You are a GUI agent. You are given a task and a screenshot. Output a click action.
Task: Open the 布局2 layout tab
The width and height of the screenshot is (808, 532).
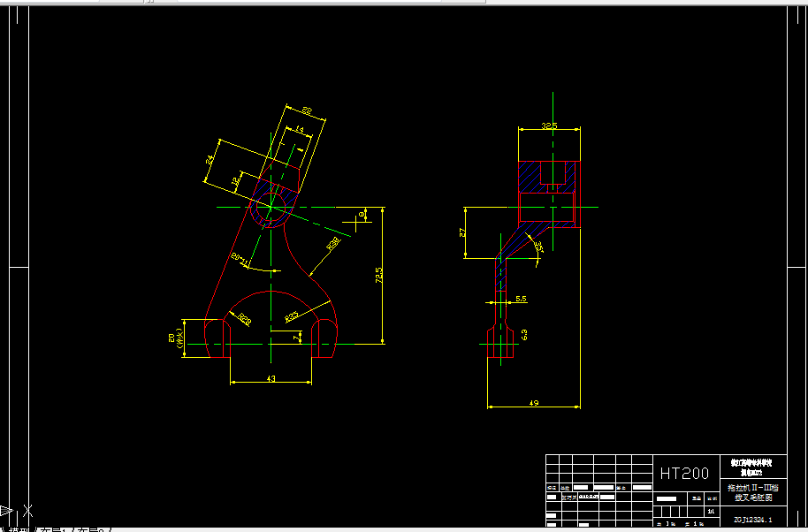tap(90, 529)
